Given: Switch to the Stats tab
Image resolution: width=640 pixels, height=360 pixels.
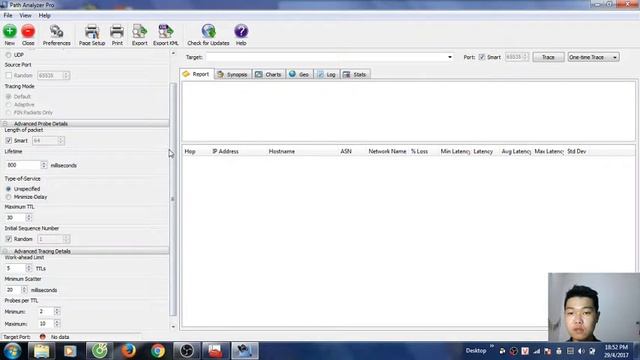Looking at the screenshot, I should pos(355,74).
